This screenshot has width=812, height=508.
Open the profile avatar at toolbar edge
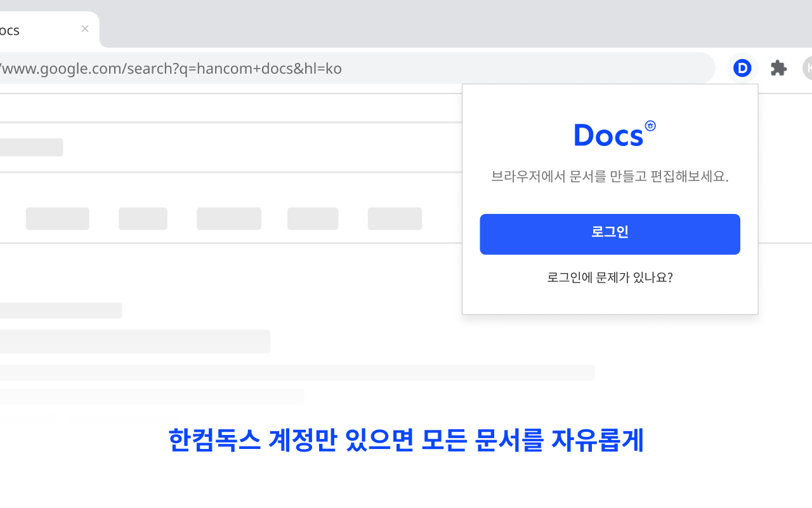pos(807,68)
